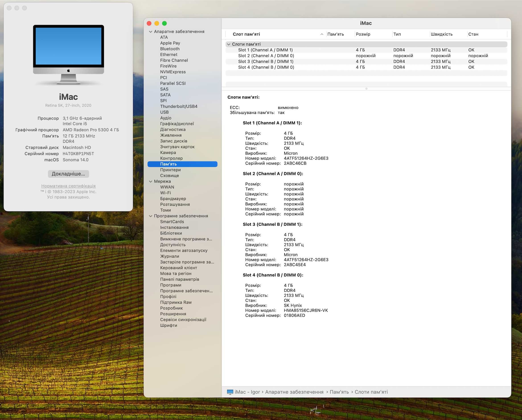The width and height of the screenshot is (522, 420).
Task: Sort by the Тип column header
Action: click(397, 34)
